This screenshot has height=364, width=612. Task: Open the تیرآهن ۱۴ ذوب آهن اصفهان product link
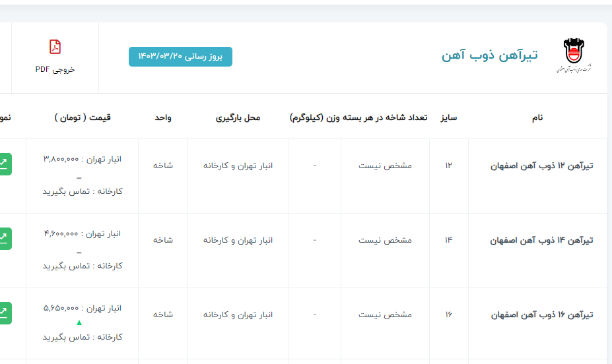pyautogui.click(x=541, y=240)
